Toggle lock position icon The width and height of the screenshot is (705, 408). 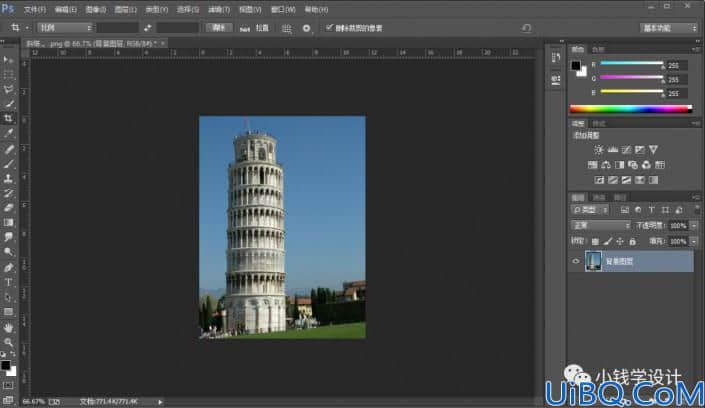tap(620, 242)
